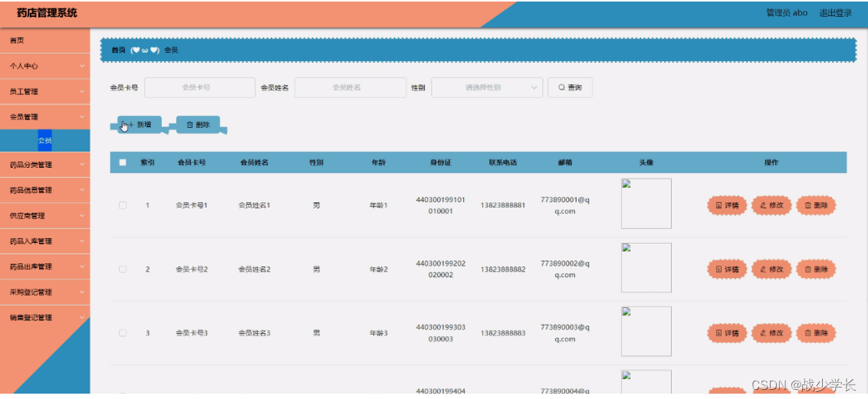This screenshot has height=399, width=868.
Task: Open 详情 for 会员姓名1
Action: [727, 205]
